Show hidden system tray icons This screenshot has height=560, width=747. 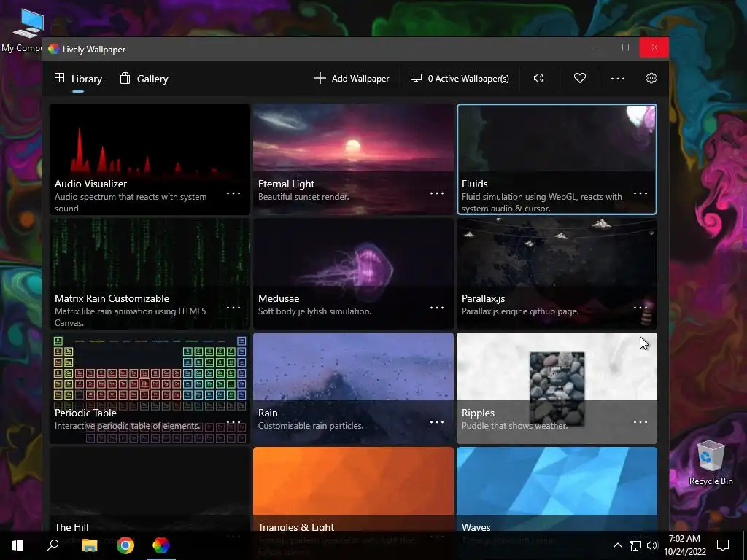pos(617,545)
